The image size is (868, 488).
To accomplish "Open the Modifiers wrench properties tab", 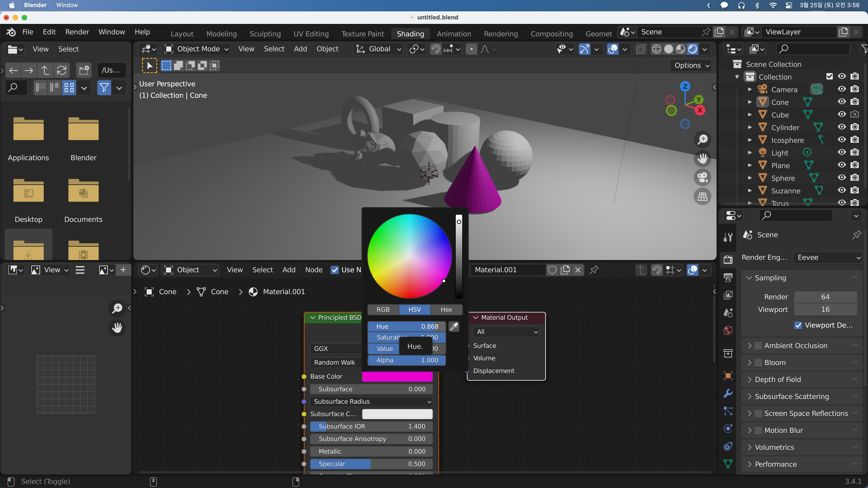I will click(x=728, y=393).
